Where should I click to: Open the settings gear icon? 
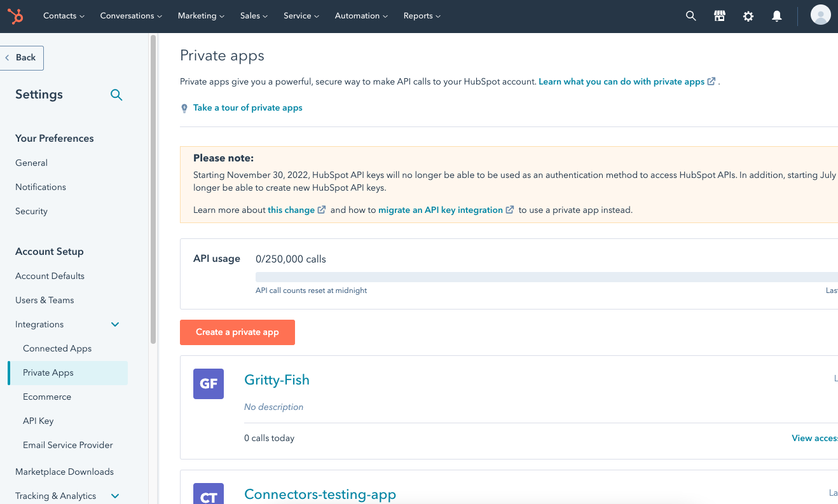point(748,17)
